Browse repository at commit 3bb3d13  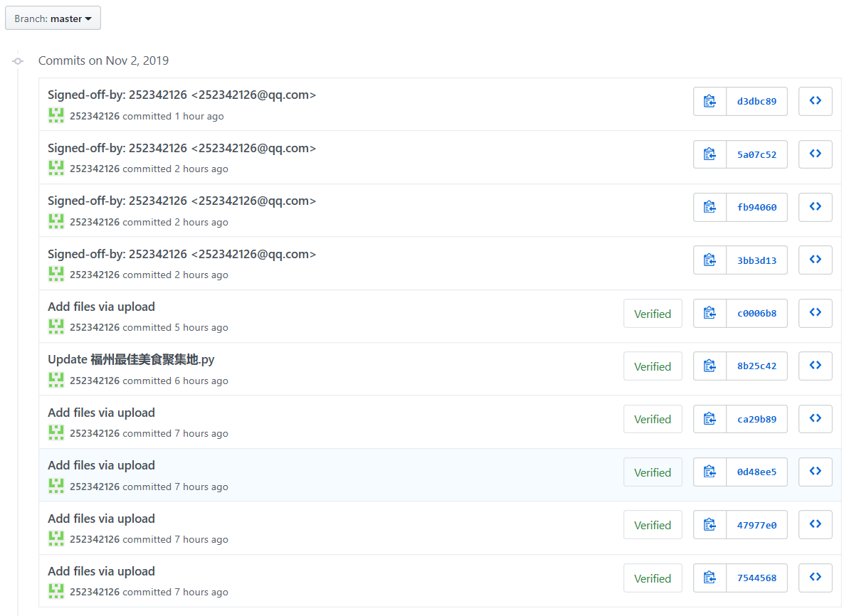816,260
